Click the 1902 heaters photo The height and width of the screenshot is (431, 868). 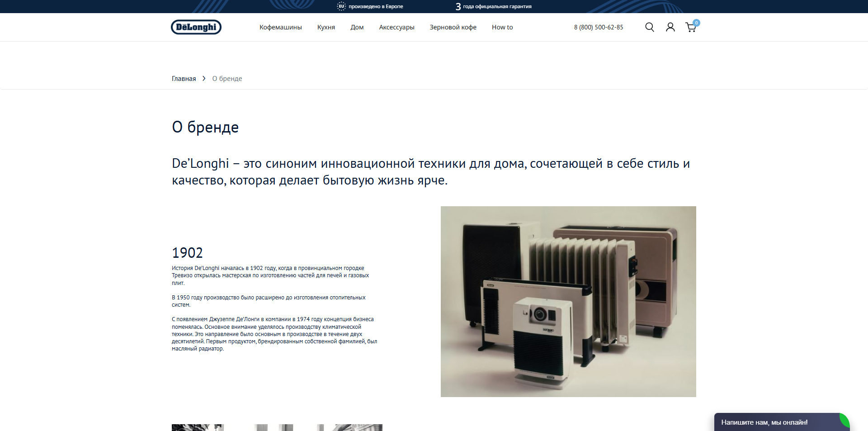point(568,301)
